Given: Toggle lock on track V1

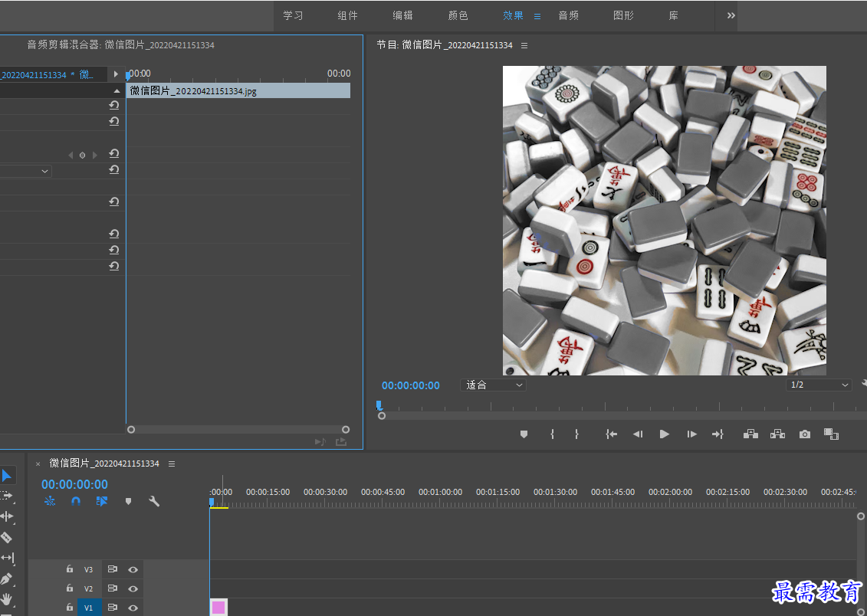Looking at the screenshot, I should (x=70, y=607).
